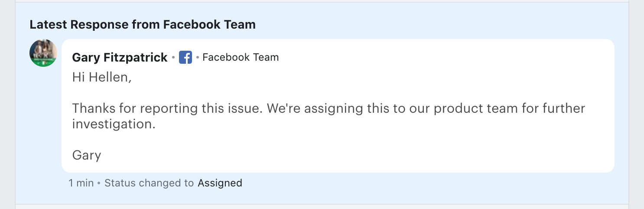Open the Gary Fitzpatrick name link
The height and width of the screenshot is (209, 644).
120,57
